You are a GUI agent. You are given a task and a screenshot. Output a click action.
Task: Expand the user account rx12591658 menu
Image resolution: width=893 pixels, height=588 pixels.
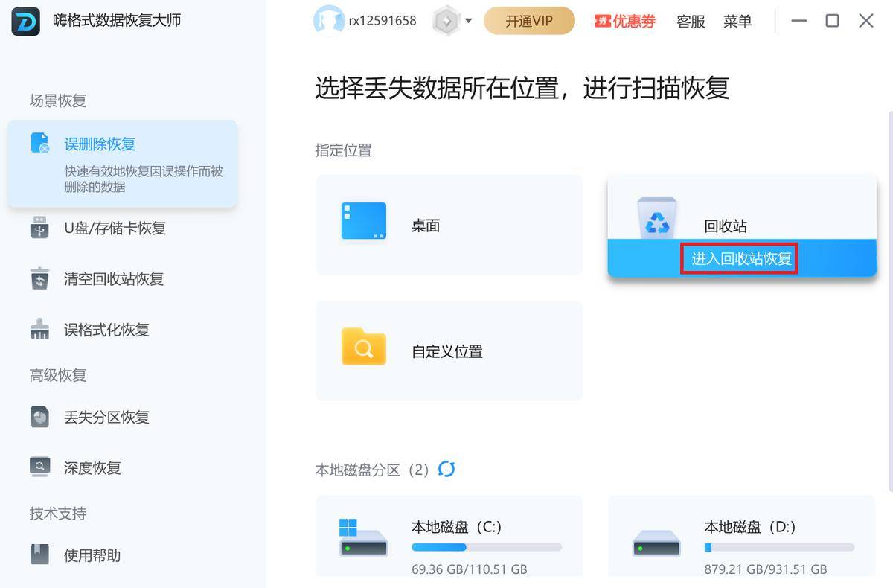(365, 21)
